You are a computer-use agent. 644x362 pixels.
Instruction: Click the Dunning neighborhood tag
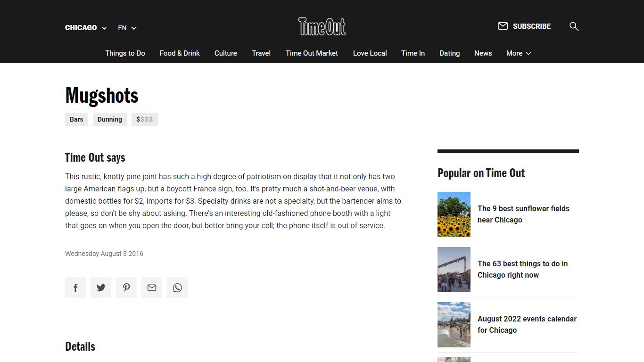(x=110, y=119)
